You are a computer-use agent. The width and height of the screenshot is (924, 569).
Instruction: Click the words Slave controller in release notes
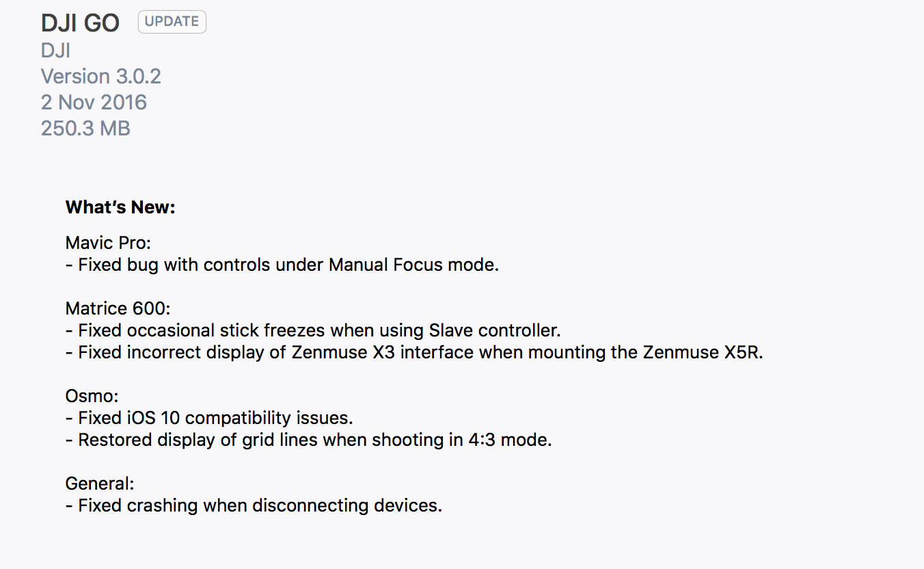click(495, 330)
